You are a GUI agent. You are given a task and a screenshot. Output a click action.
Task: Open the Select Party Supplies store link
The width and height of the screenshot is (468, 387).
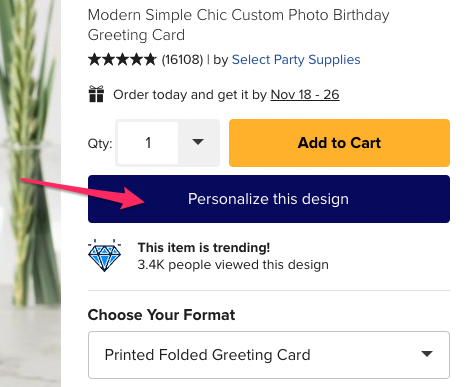click(x=296, y=60)
